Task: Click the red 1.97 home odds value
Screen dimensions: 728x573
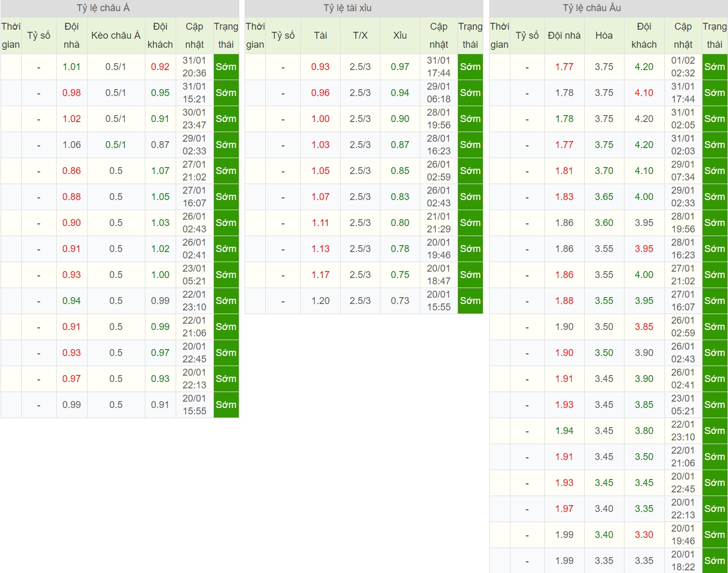Action: (564, 509)
